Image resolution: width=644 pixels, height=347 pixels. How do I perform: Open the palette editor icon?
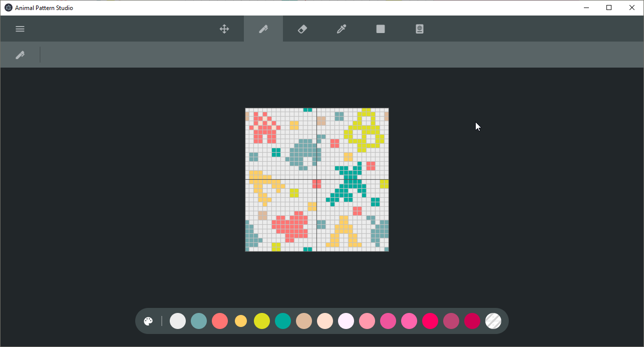tap(148, 321)
